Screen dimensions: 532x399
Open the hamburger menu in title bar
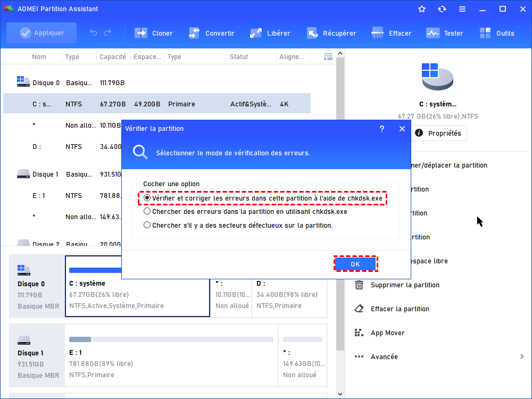(x=462, y=9)
